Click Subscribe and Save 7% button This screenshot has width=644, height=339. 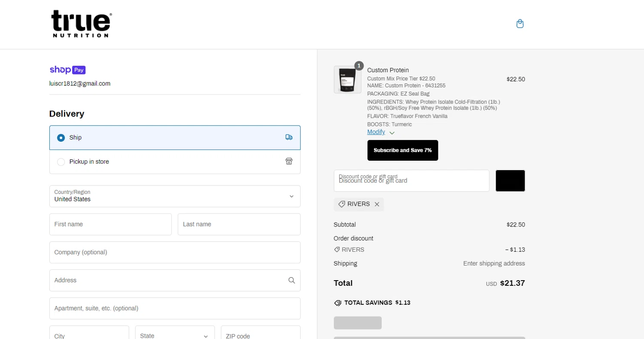point(402,150)
